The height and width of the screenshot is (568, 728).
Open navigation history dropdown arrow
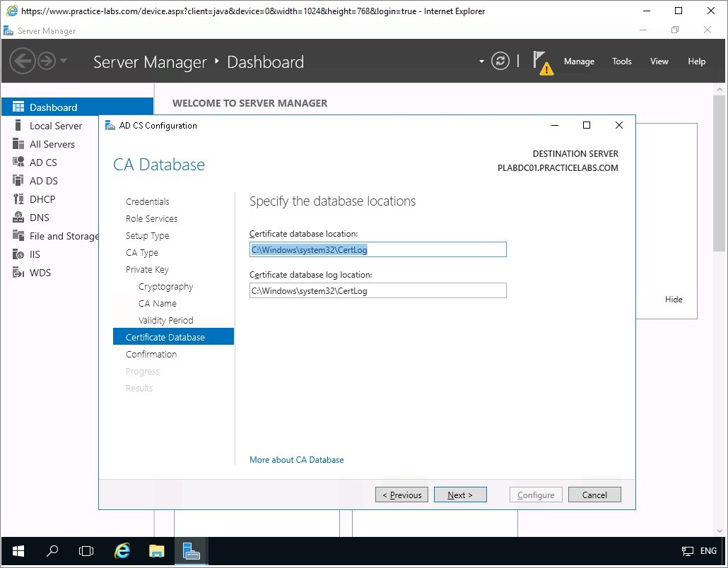click(x=64, y=61)
